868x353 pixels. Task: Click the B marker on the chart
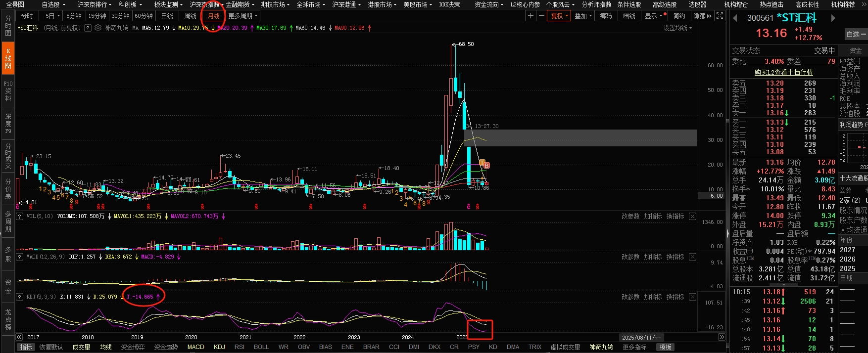(x=486, y=165)
